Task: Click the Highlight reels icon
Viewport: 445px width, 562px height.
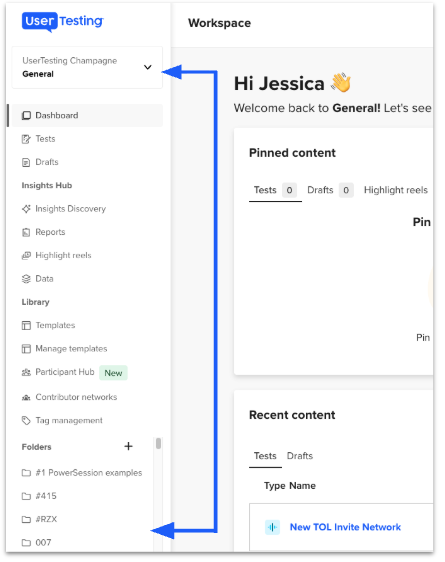Action: click(26, 256)
